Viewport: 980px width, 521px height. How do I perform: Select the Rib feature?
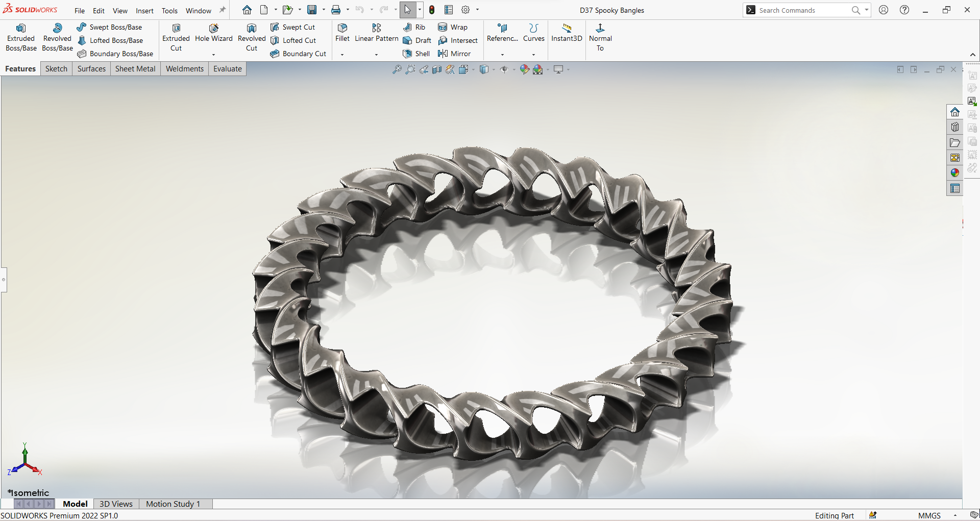(x=414, y=27)
